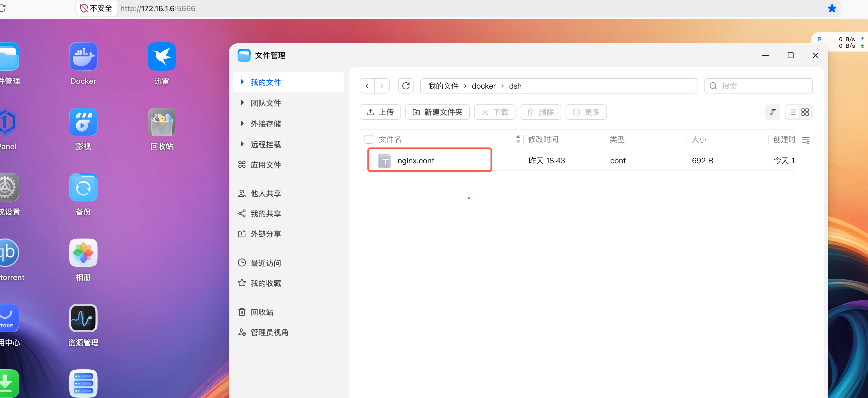Screen dimensions: 868x398
Task: Focus the 搜索 search field
Action: 758,86
